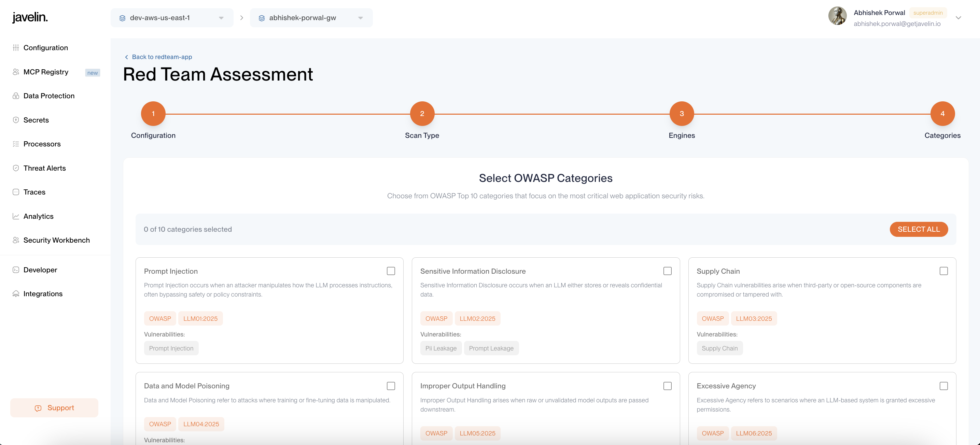Click the Analytics chart icon
The width and height of the screenshot is (980, 445).
point(16,216)
